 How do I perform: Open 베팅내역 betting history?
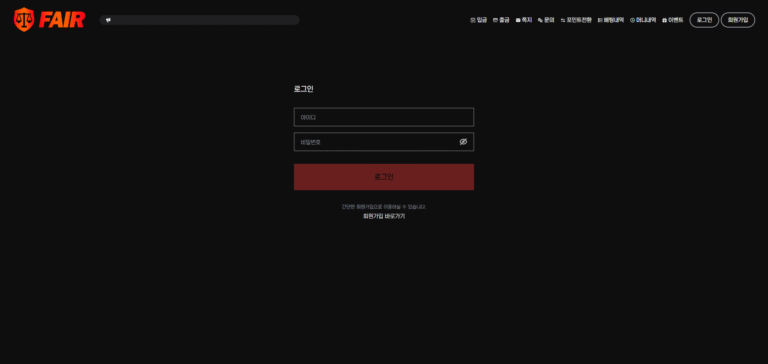click(611, 20)
